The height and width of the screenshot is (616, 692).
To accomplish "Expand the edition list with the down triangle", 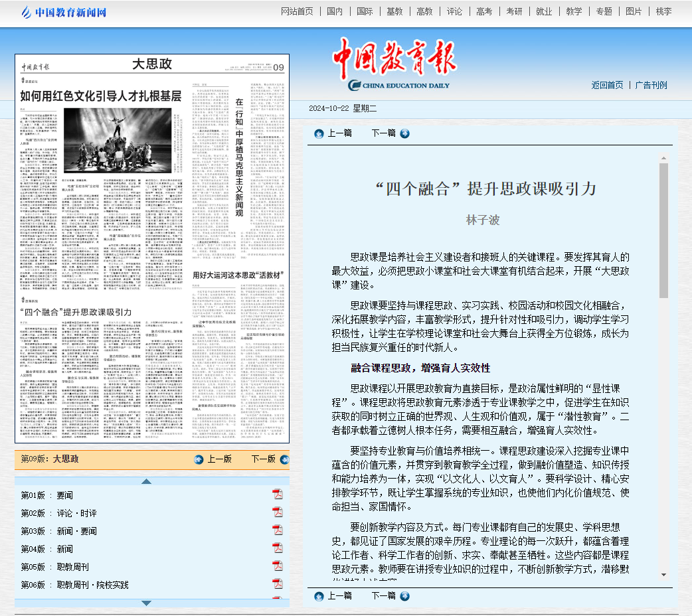I will 147,603.
